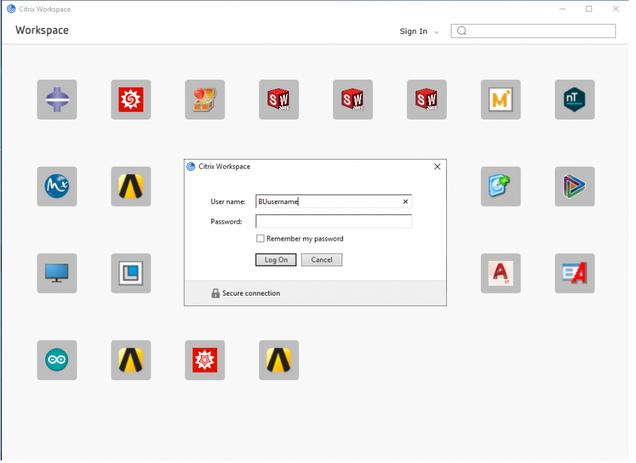Image resolution: width=636 pixels, height=463 pixels.
Task: Launch the colorful play-triangle app icon
Action: [574, 187]
